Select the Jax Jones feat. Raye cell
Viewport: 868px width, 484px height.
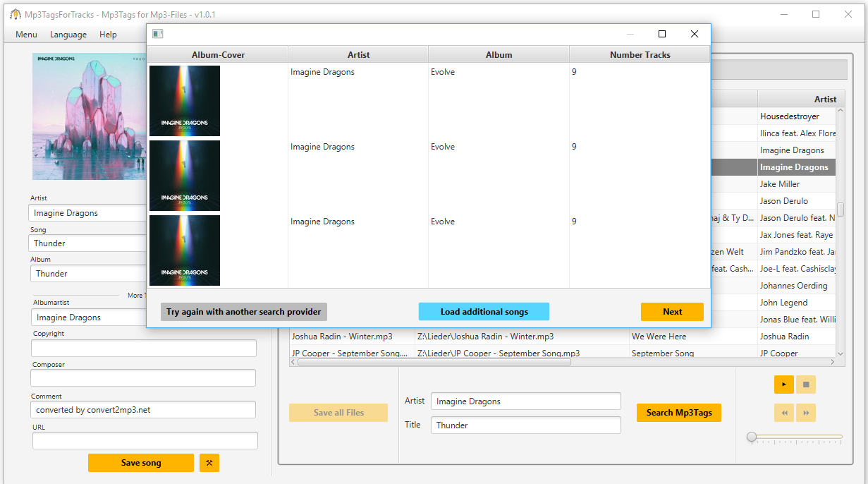[x=797, y=235]
